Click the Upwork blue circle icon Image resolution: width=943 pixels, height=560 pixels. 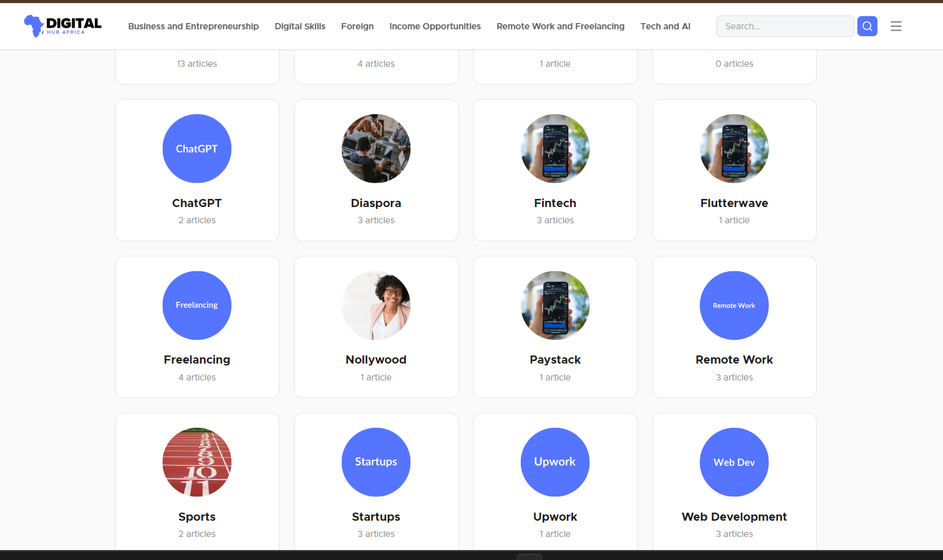(555, 462)
